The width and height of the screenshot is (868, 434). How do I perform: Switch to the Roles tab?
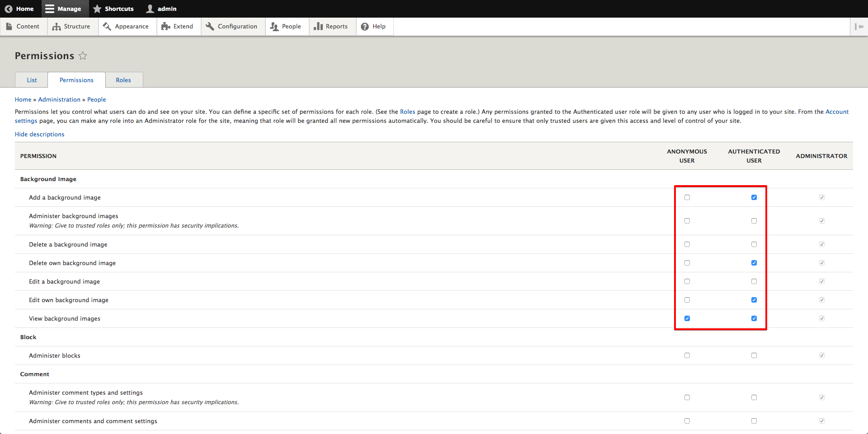(123, 80)
